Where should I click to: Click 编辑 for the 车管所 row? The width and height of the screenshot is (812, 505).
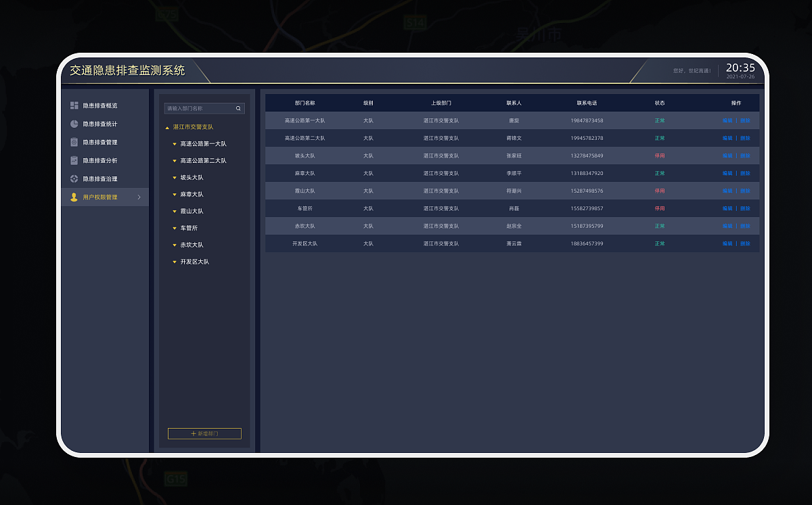pos(727,208)
